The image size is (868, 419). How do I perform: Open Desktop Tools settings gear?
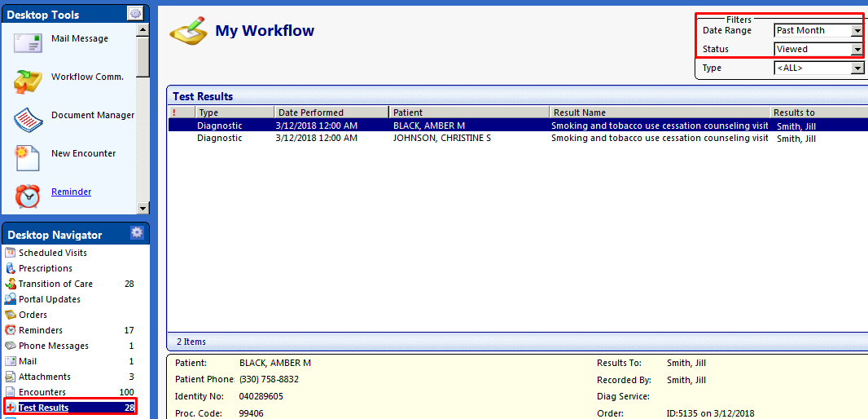pyautogui.click(x=135, y=14)
